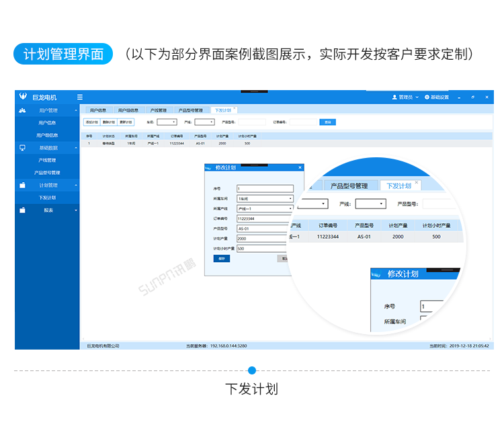Viewport: 504px width, 439px height.
Task: Close the 修改计划 dialog
Action: (x=300, y=167)
